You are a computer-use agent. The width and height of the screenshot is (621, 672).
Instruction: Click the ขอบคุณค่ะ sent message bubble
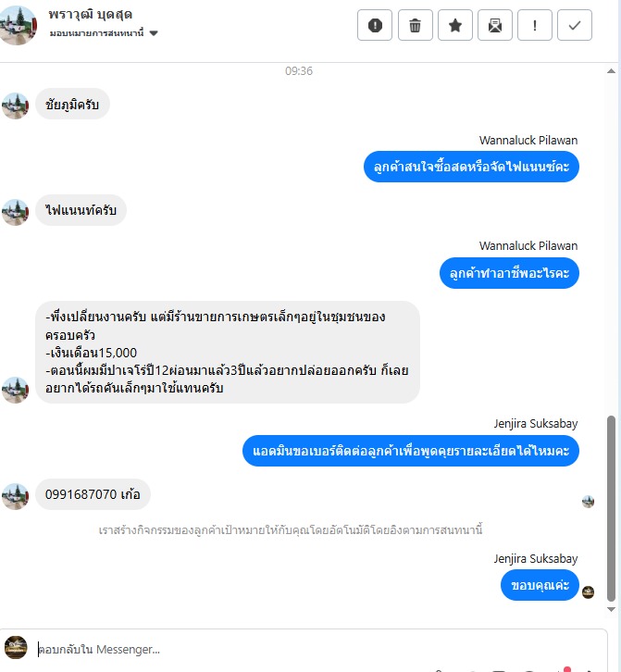(540, 585)
